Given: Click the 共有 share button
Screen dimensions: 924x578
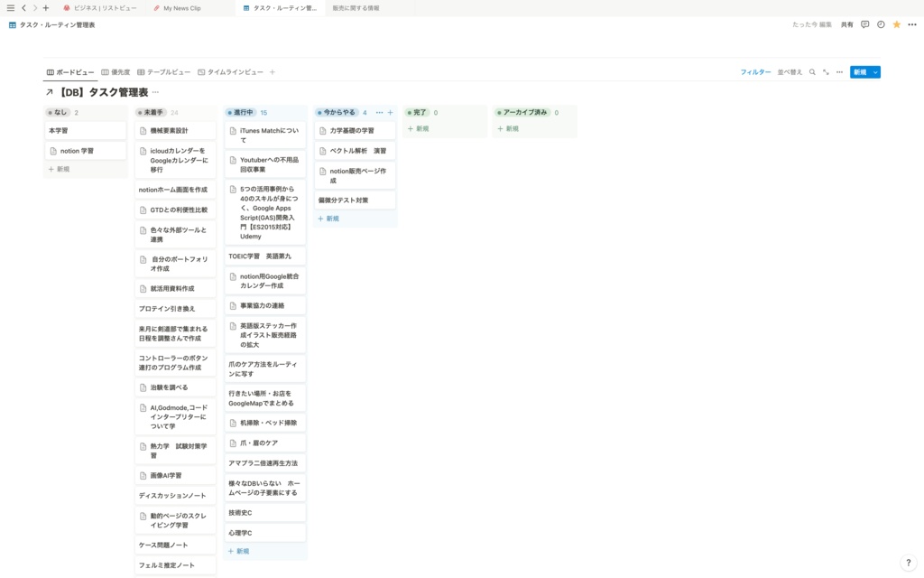Looking at the screenshot, I should coord(846,24).
